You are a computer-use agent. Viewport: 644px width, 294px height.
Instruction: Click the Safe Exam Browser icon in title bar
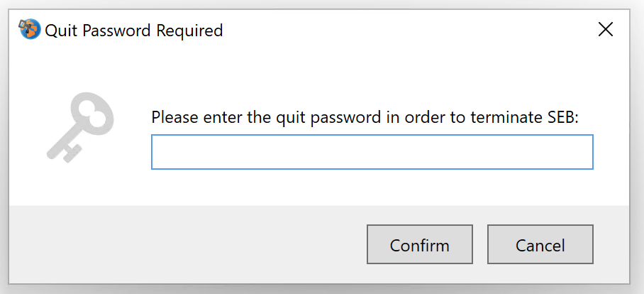(x=30, y=29)
